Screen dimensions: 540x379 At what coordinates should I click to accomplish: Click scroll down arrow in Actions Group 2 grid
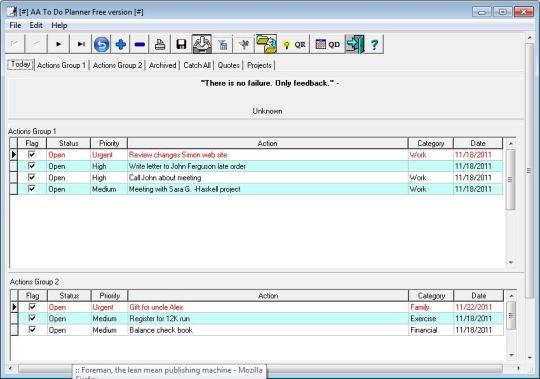[x=511, y=355]
